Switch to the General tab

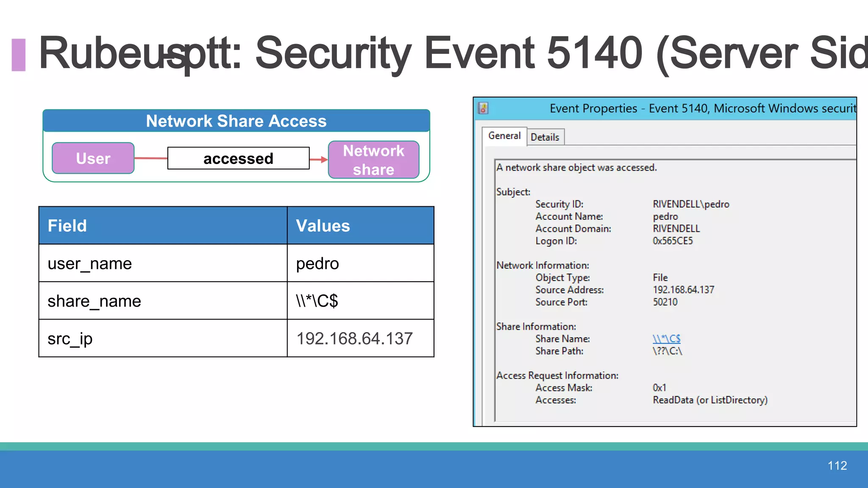point(504,136)
